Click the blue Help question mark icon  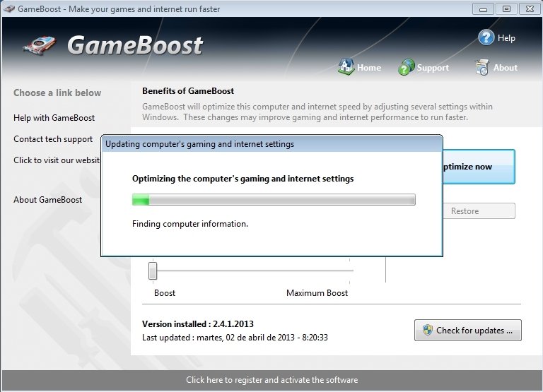[486, 37]
